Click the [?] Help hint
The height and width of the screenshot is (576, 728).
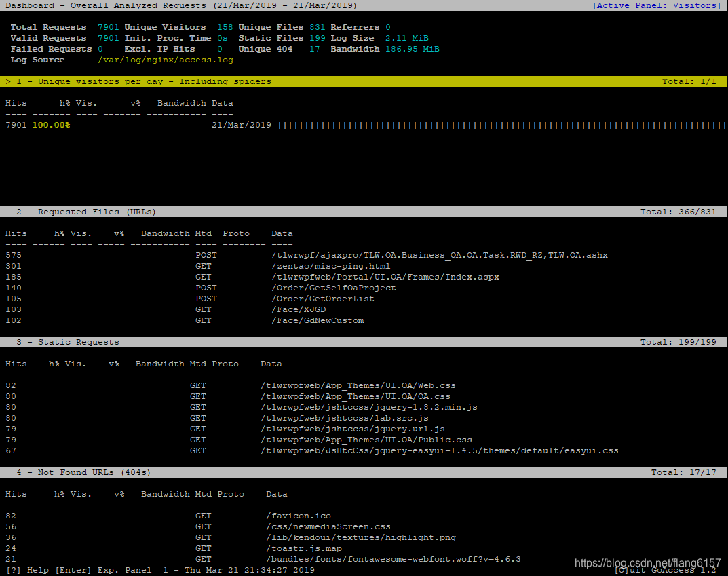[27, 570]
